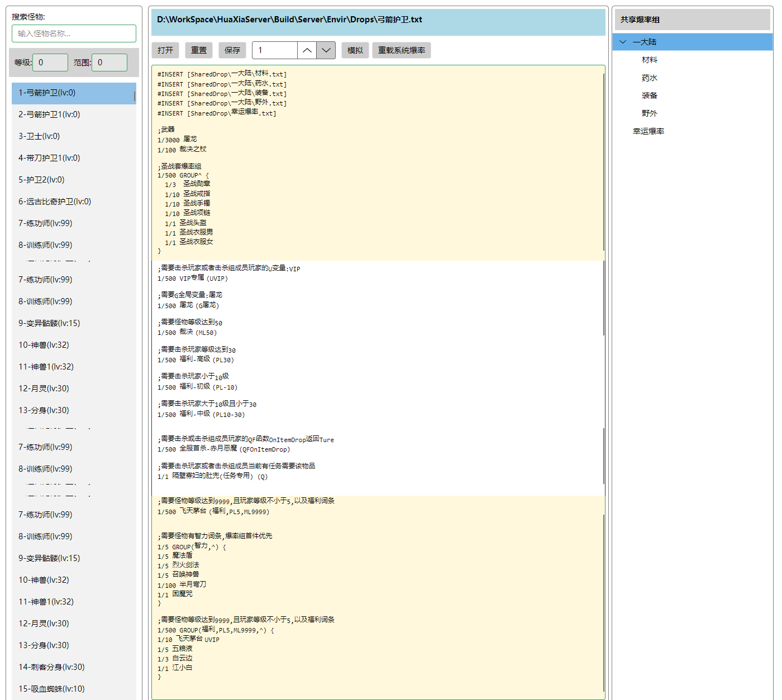This screenshot has width=782, height=700.
Task: Collapse the 一大陆 tree node chevron
Action: [x=623, y=42]
